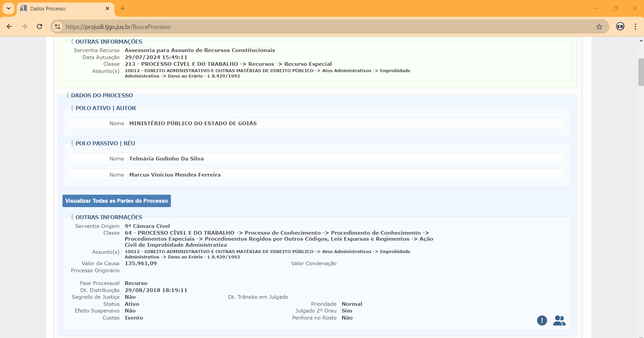
Task: Click the exclamation alert icon
Action: point(542,321)
